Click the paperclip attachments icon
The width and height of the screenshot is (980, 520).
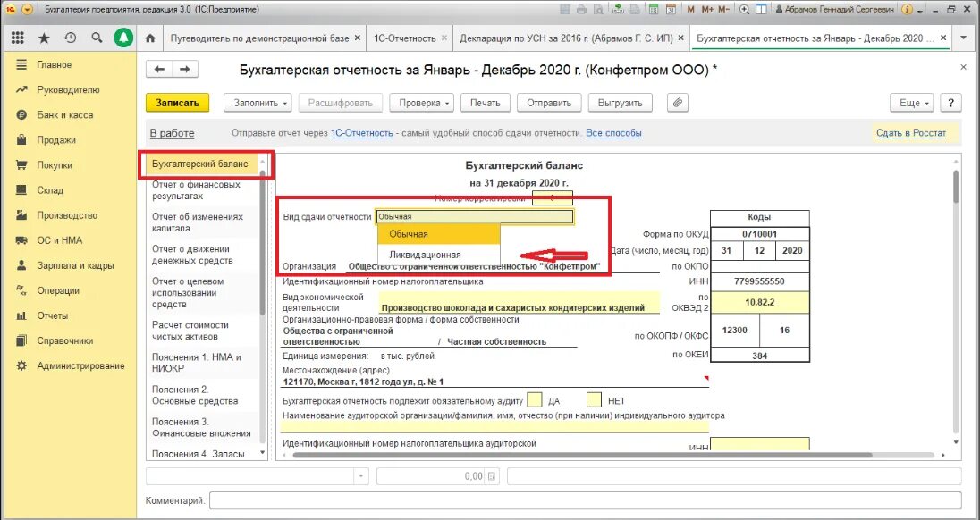click(x=678, y=103)
